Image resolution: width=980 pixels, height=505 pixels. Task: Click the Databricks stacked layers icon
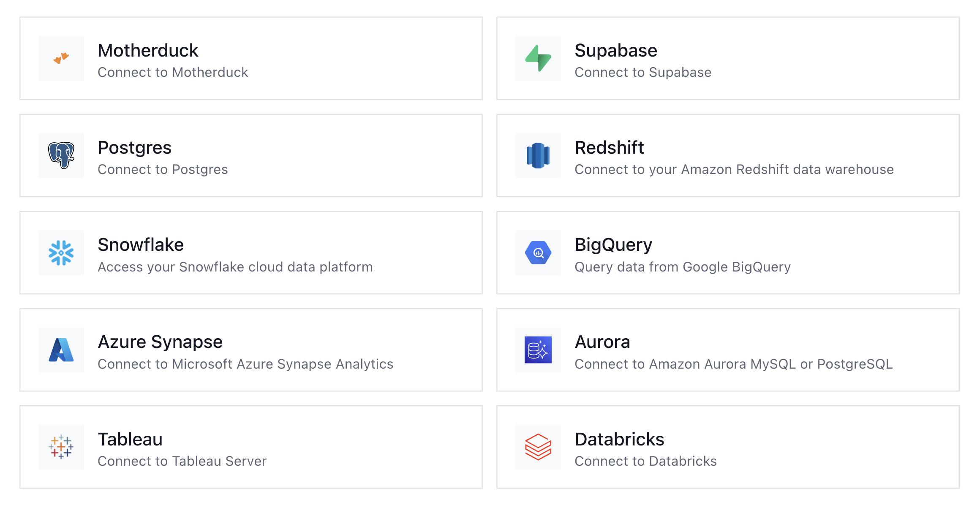click(538, 447)
